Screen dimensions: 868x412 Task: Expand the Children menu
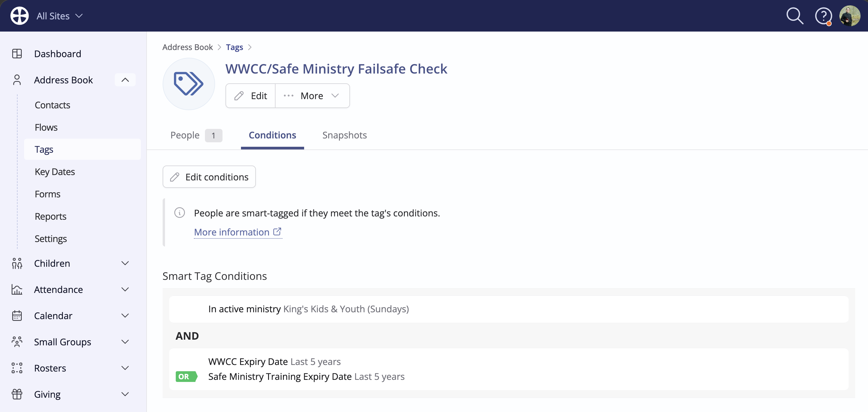(x=125, y=263)
